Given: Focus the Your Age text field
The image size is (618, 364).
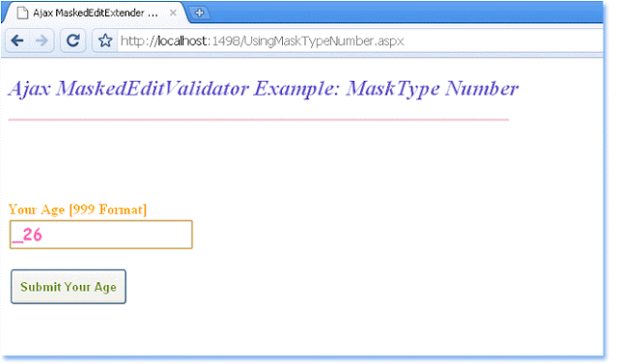Looking at the screenshot, I should pos(100,235).
